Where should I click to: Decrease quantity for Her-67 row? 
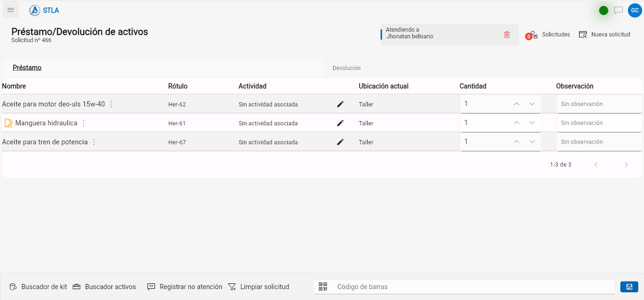[532, 142]
